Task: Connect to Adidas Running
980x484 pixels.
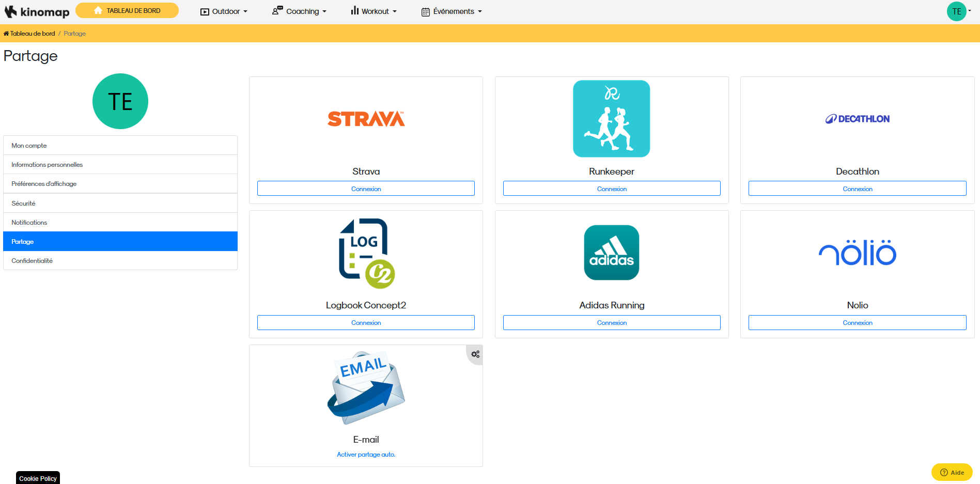Action: point(612,322)
